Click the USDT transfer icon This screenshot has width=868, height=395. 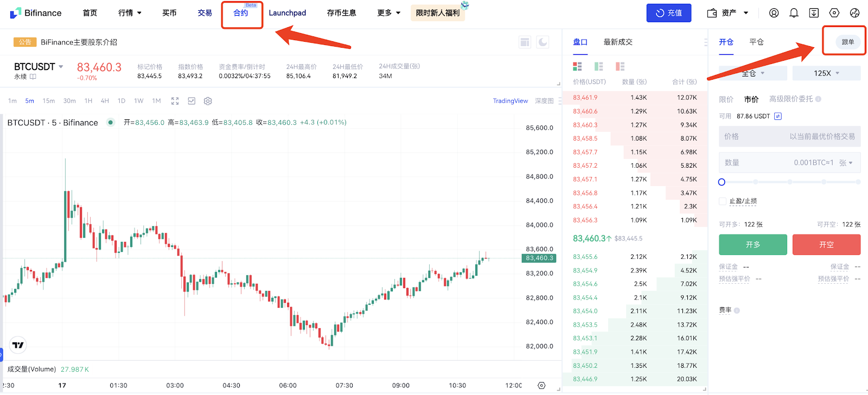coord(778,116)
